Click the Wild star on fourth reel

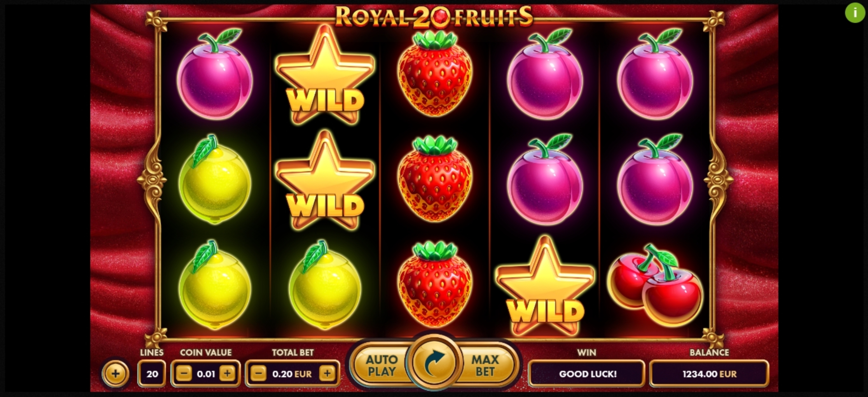[545, 286]
